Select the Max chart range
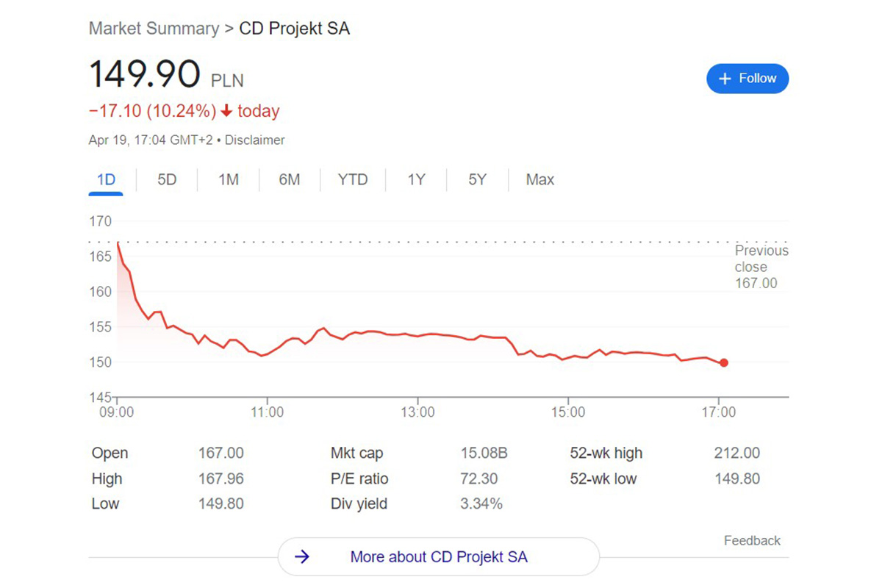882x588 pixels. click(539, 179)
